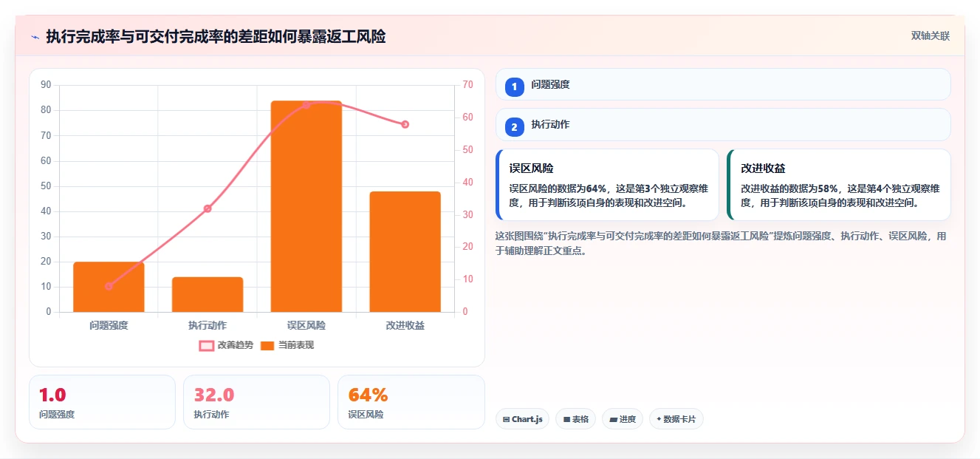Click the 问题强度 x-axis label
This screenshot has height=459, width=980.
coord(109,325)
